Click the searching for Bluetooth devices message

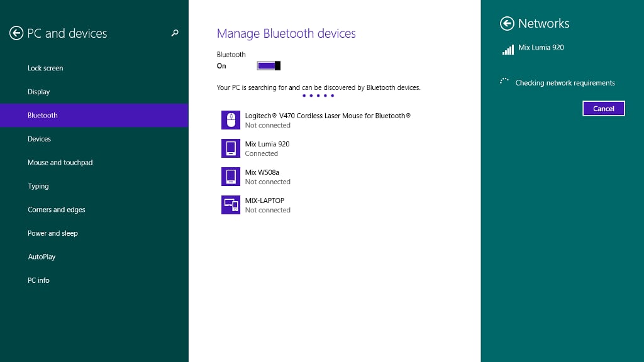(x=318, y=87)
